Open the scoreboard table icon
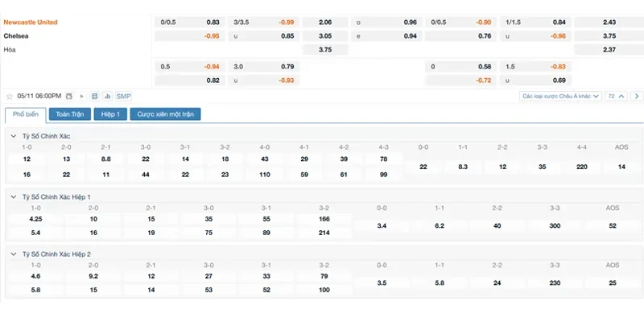Screen dimensions: 644x322 (x=94, y=96)
